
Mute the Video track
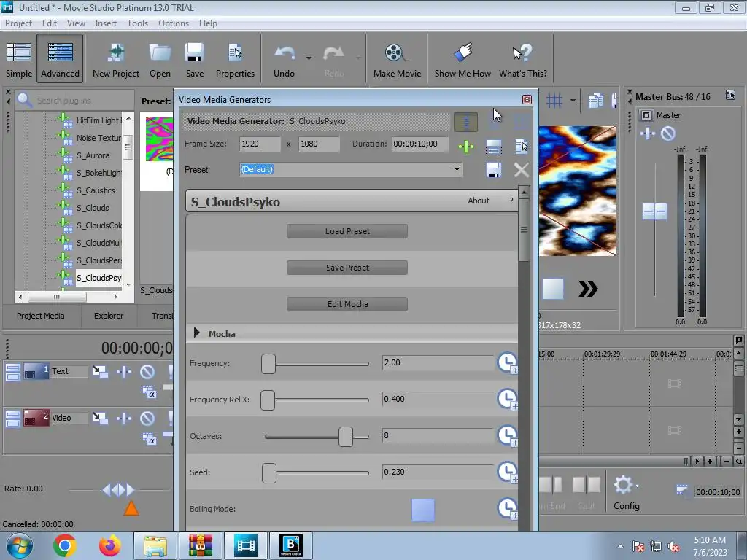147,418
